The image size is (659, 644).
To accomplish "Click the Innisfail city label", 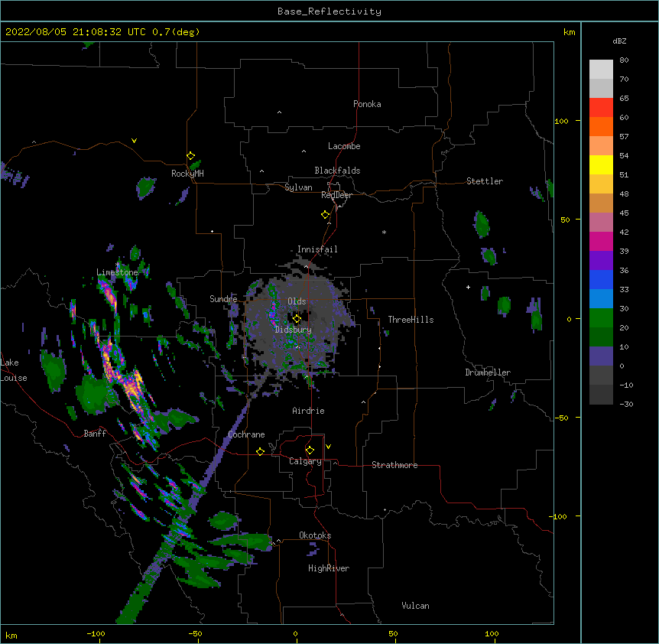I will tap(317, 249).
